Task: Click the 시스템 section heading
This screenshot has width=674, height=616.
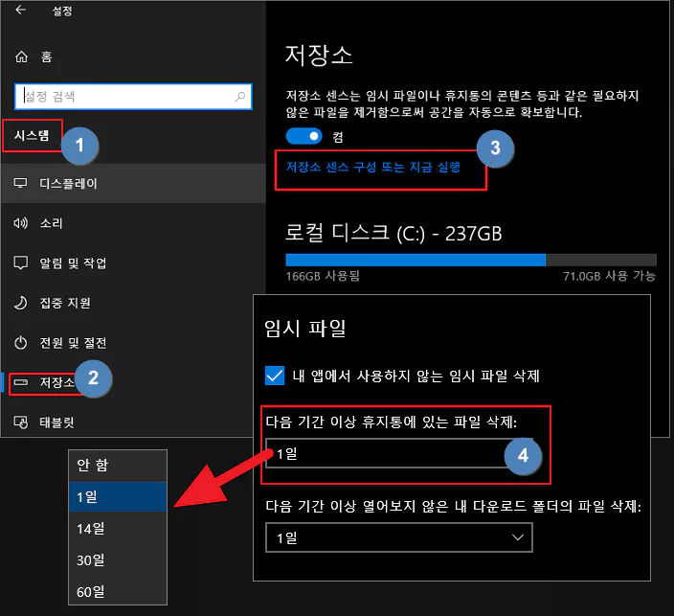Action: tap(32, 135)
